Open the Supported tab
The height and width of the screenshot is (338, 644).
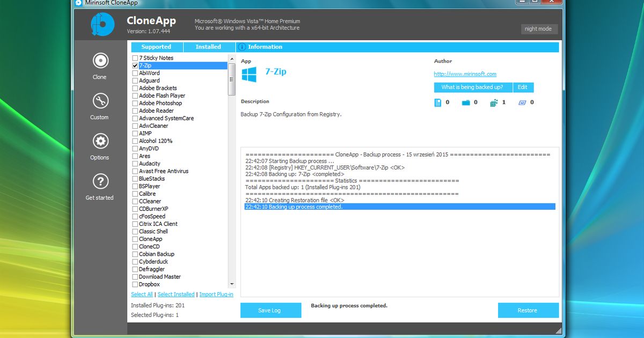coord(156,47)
